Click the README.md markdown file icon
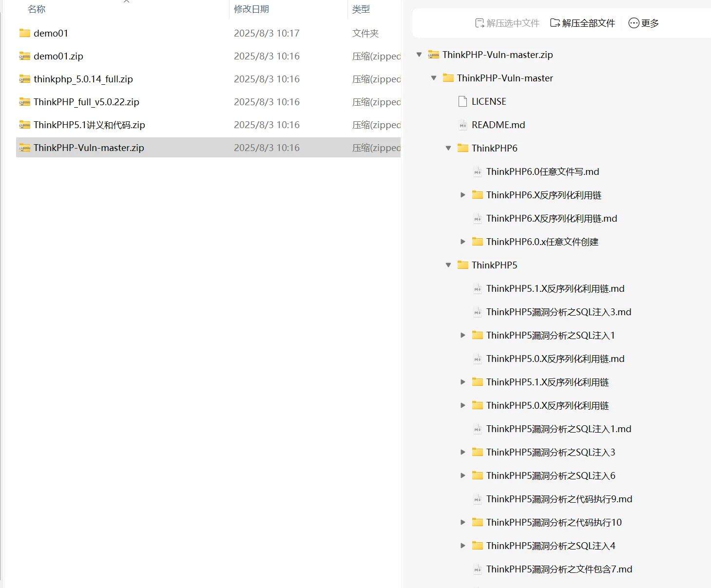Image resolution: width=711 pixels, height=588 pixels. pyautogui.click(x=462, y=125)
